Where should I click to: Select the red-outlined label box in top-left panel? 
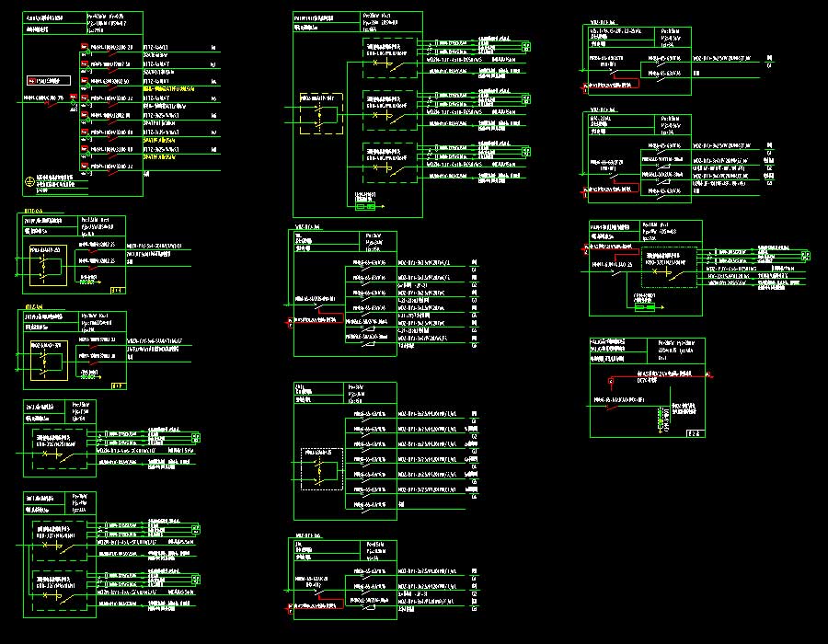click(x=49, y=80)
